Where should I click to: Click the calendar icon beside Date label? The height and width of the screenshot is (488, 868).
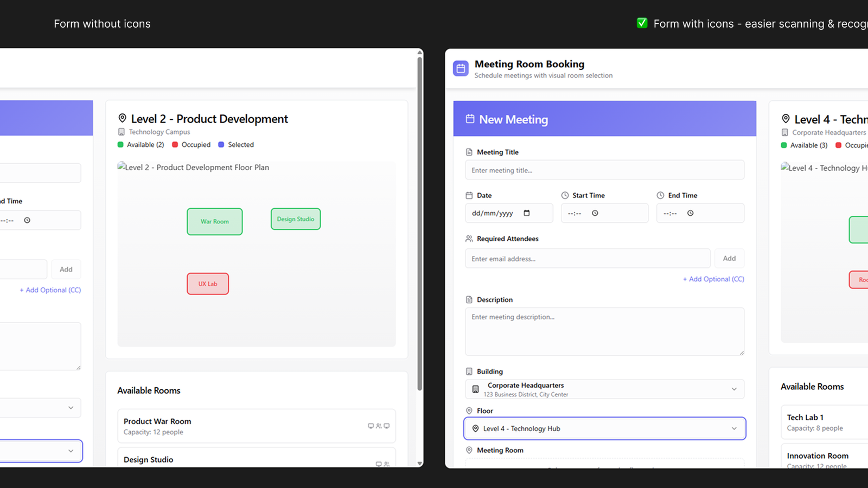click(469, 196)
